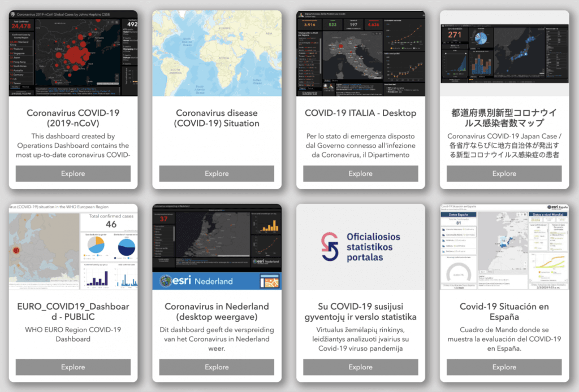Click Explore under the Japan case map card
579x392 pixels.
click(504, 173)
